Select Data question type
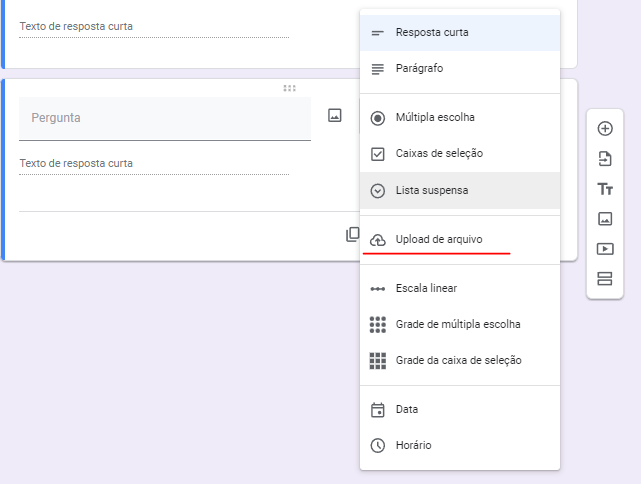641x484 pixels. tap(407, 410)
